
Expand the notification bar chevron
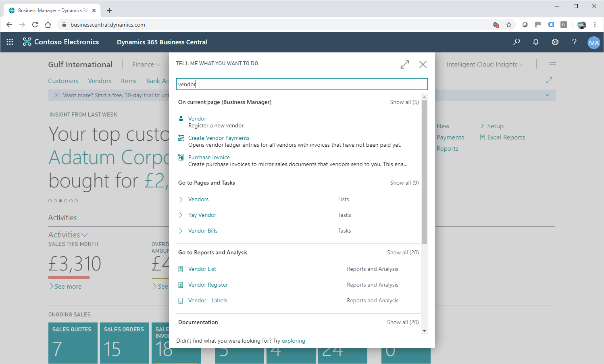click(547, 95)
